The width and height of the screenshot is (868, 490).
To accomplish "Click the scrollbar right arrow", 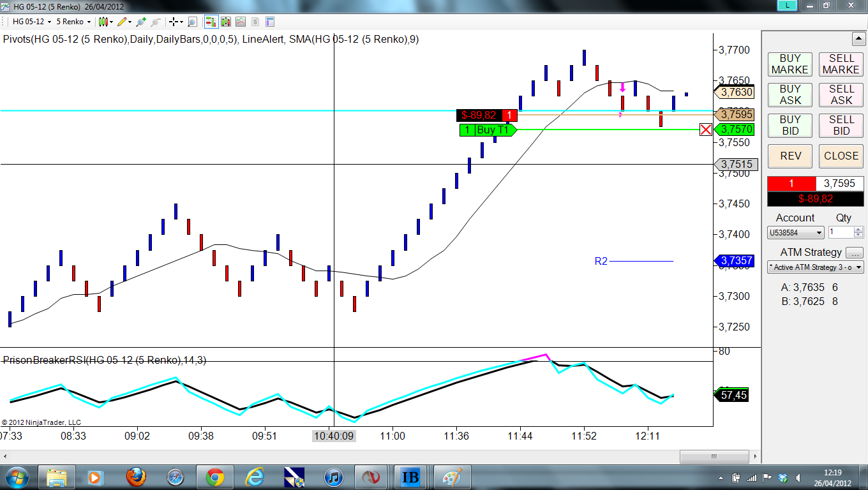I will 756,457.
